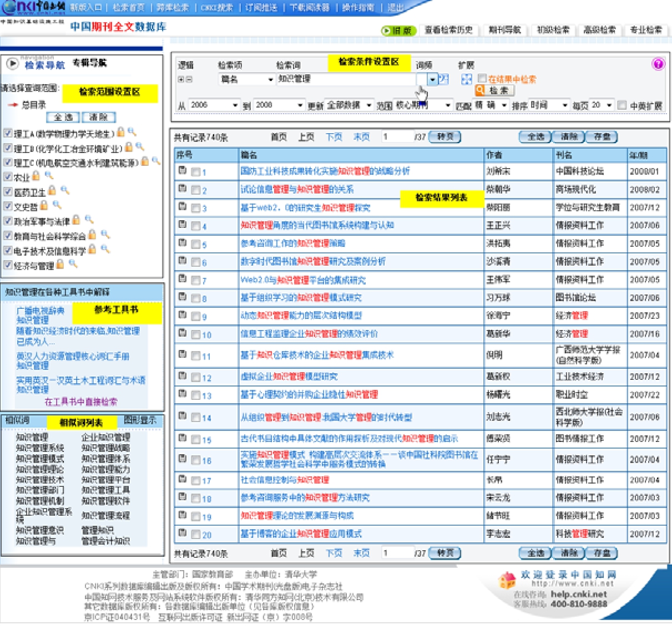The height and width of the screenshot is (635, 672).
Task: Click the 扩展 expand icon beside 词频
Action: tap(466, 79)
